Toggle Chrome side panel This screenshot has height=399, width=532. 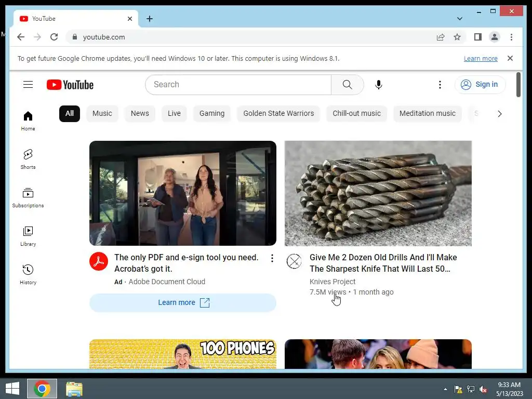click(x=478, y=37)
